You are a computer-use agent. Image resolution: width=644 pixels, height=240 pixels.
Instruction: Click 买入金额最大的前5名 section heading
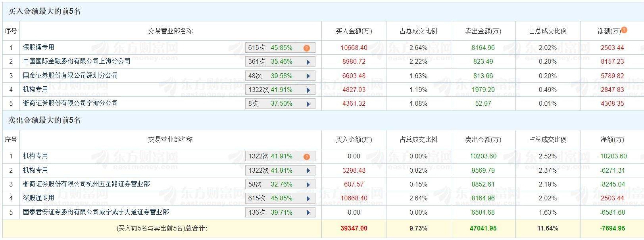coord(44,11)
